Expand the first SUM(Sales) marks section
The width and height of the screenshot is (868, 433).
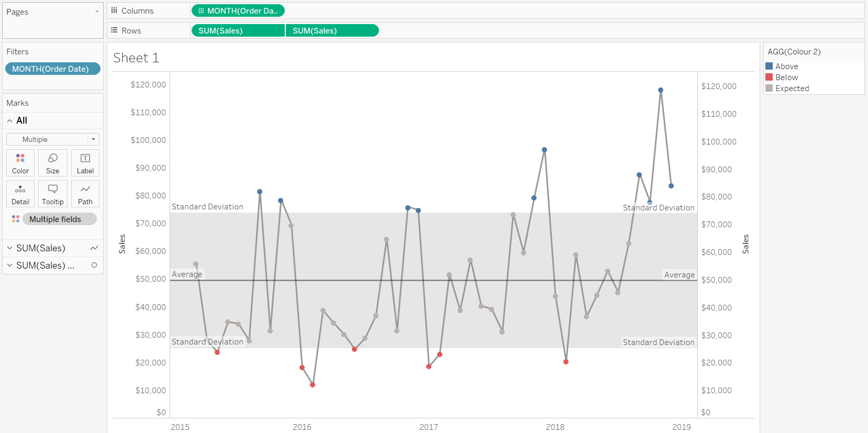coord(9,248)
